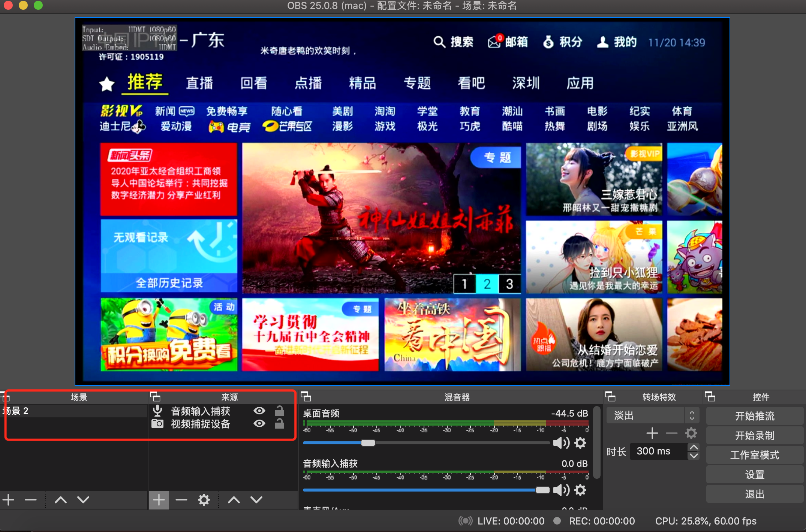This screenshot has height=532, width=806.
Task: Open 设置 from controls panel
Action: click(755, 474)
